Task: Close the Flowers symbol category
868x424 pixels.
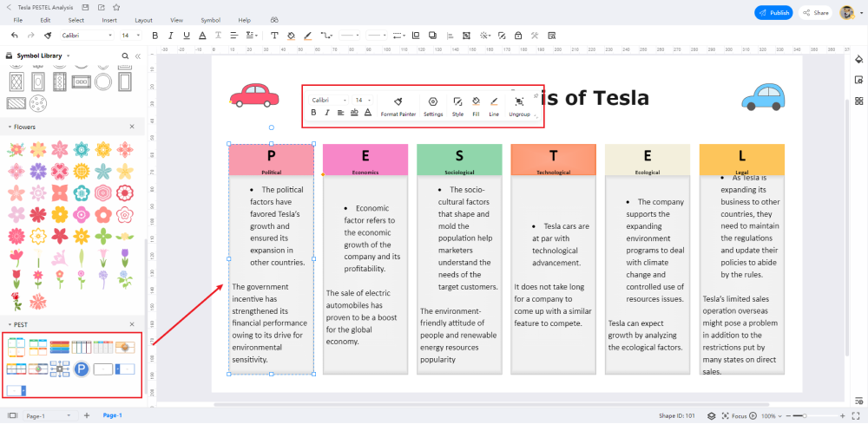Action: [132, 127]
